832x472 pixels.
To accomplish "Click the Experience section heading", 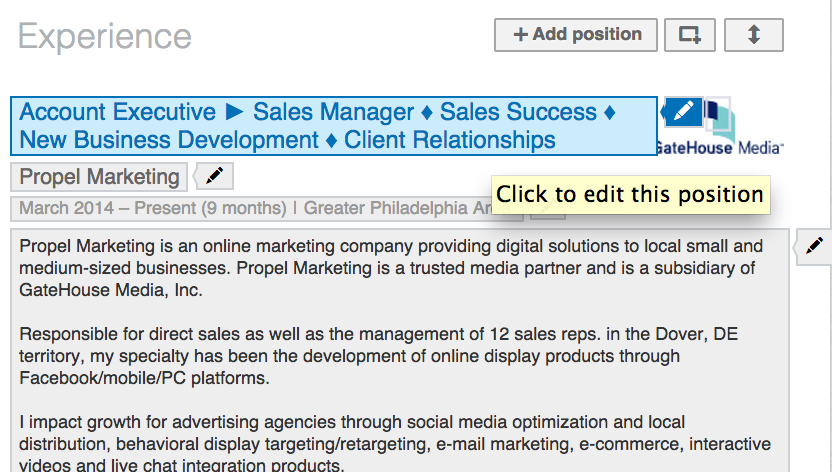I will (105, 37).
